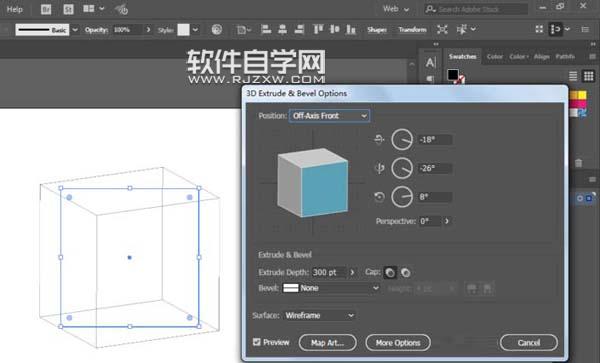
Task: Click the Perspective value field
Action: point(430,221)
